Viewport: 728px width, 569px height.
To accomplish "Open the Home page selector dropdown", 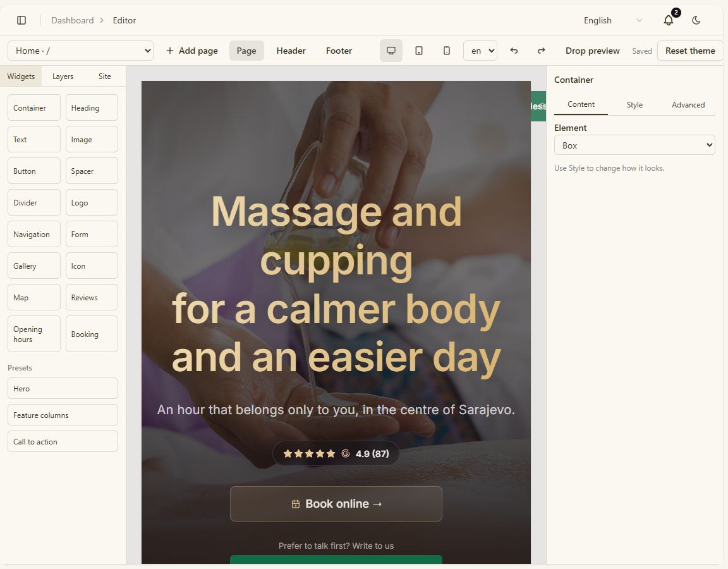I will pos(80,51).
